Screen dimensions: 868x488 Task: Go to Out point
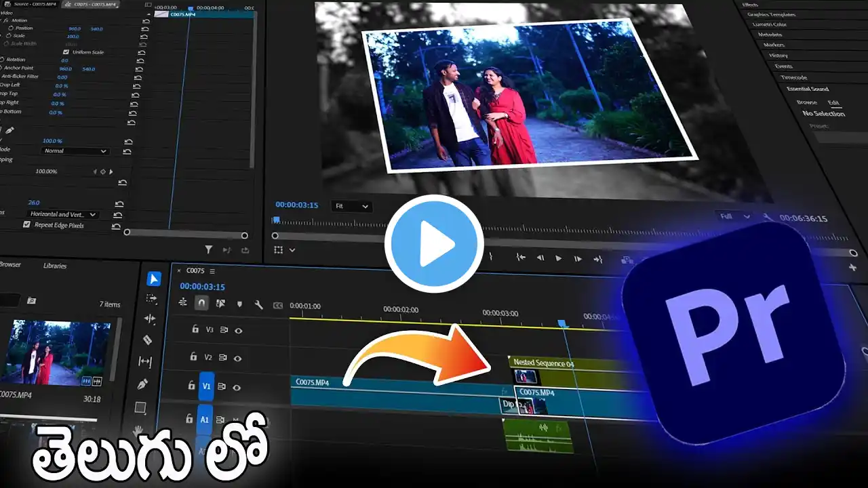click(x=597, y=260)
